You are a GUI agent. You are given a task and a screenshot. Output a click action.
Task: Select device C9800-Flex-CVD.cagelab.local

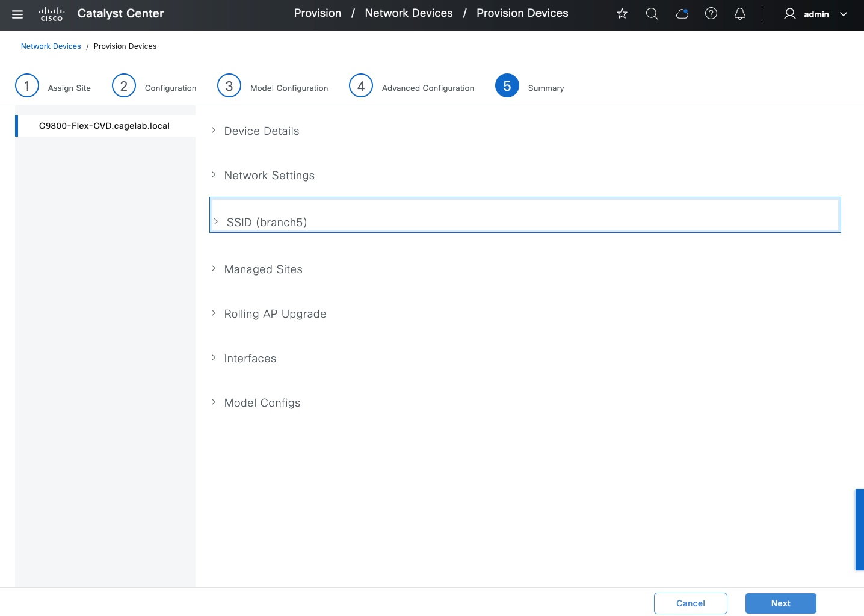pos(104,126)
